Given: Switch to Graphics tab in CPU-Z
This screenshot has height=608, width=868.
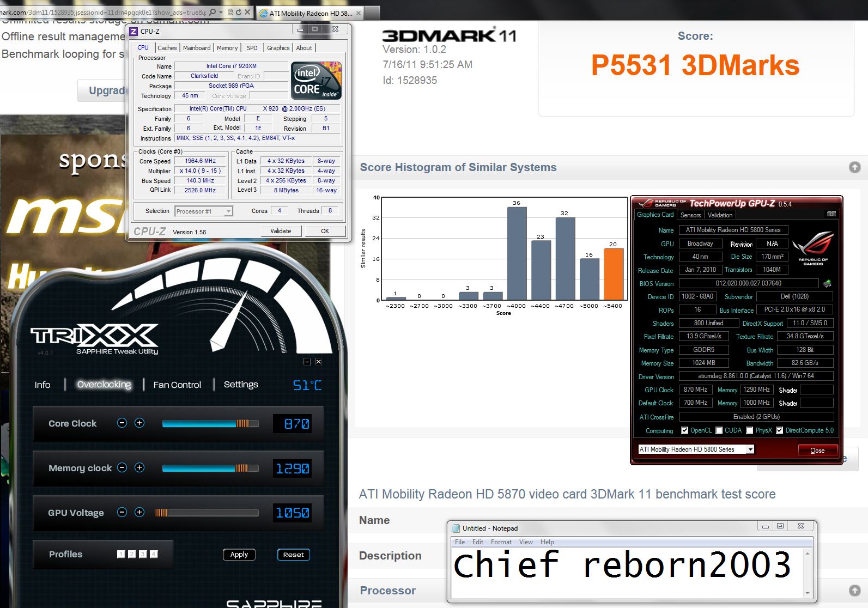Looking at the screenshot, I should pyautogui.click(x=278, y=48).
